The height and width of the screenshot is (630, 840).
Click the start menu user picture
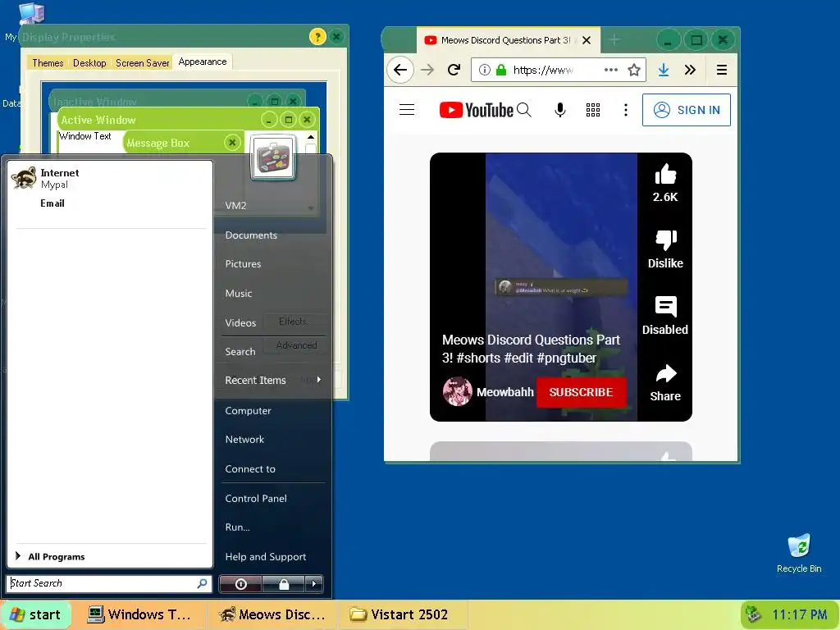(274, 157)
